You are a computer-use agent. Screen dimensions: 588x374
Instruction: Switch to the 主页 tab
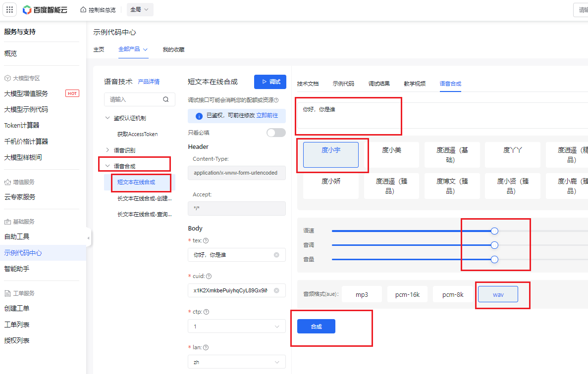pyautogui.click(x=99, y=49)
